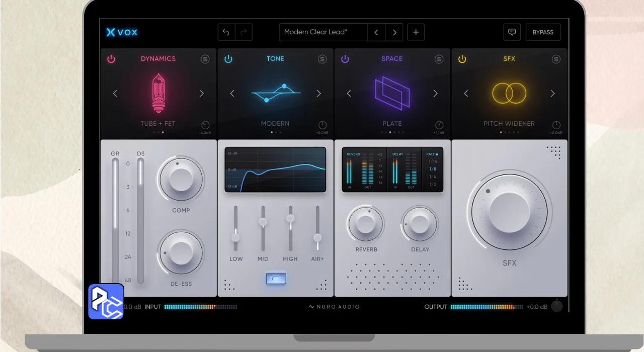Click the large SFX amount knob
644x352 pixels.
pyautogui.click(x=509, y=213)
